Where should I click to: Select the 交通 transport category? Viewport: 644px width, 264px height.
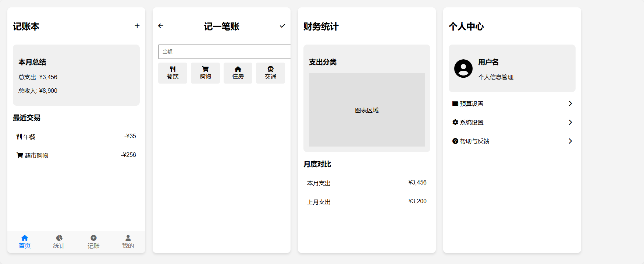(270, 73)
